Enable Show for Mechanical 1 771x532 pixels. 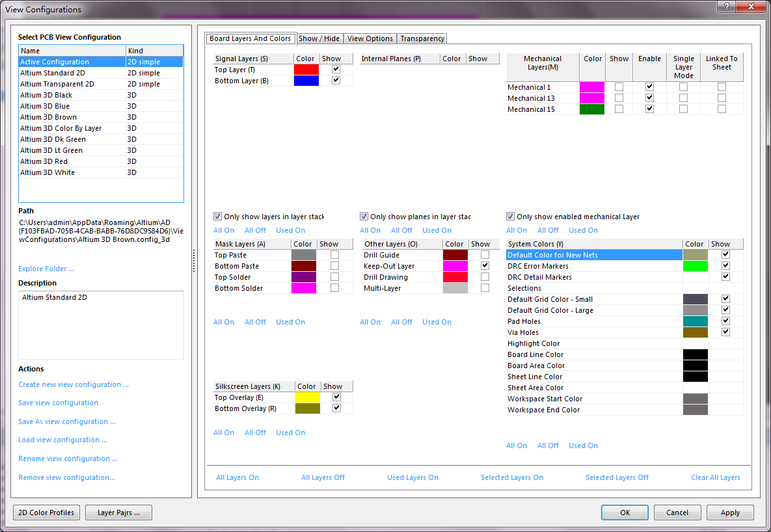pos(619,87)
